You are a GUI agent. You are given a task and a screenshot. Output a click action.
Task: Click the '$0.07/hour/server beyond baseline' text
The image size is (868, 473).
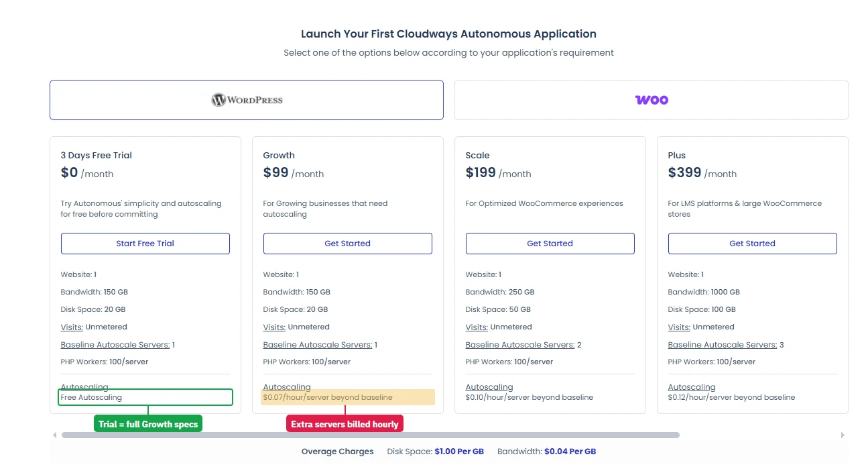click(328, 397)
